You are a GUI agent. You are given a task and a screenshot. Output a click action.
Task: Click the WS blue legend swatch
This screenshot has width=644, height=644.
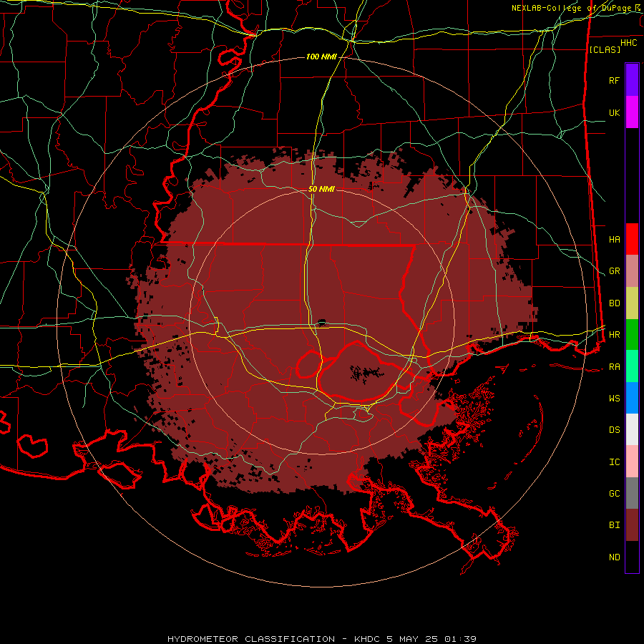click(x=632, y=398)
